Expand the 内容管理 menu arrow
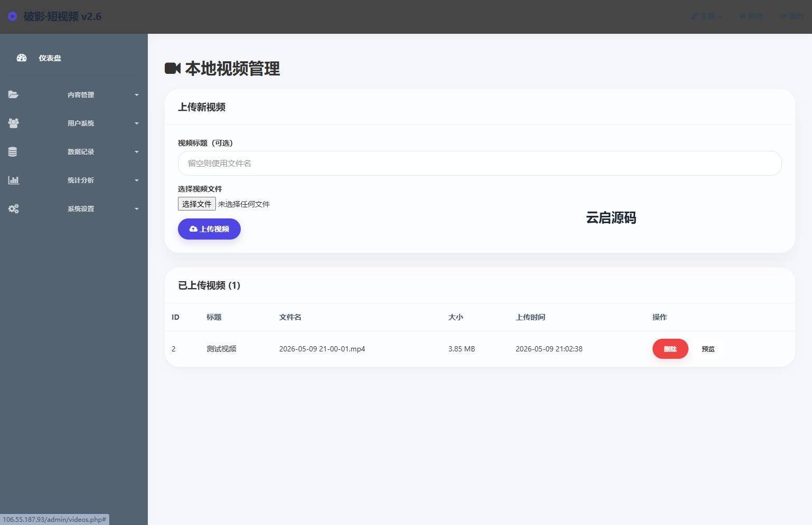The height and width of the screenshot is (525, 812). 137,95
